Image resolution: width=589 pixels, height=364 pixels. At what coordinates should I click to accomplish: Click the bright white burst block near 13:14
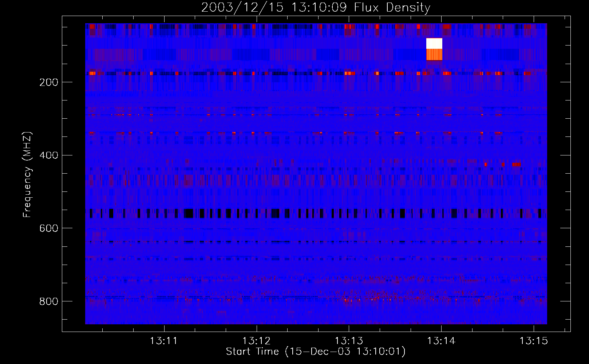pyautogui.click(x=434, y=43)
